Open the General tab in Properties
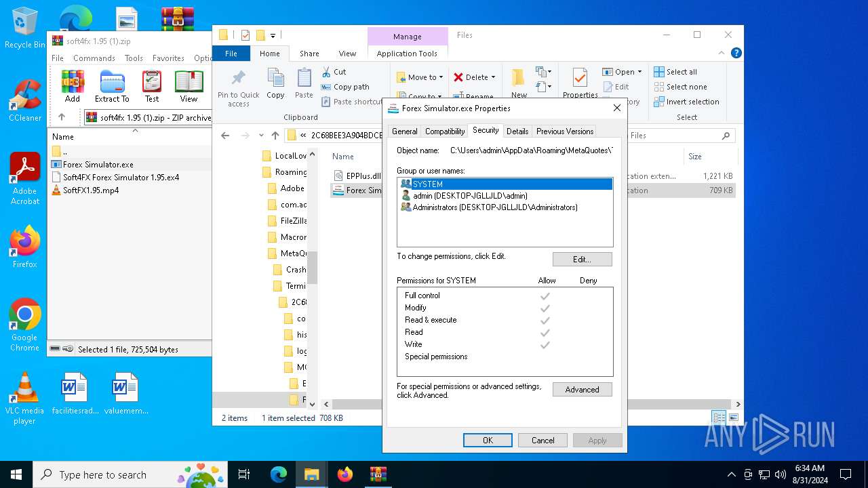 pyautogui.click(x=405, y=131)
